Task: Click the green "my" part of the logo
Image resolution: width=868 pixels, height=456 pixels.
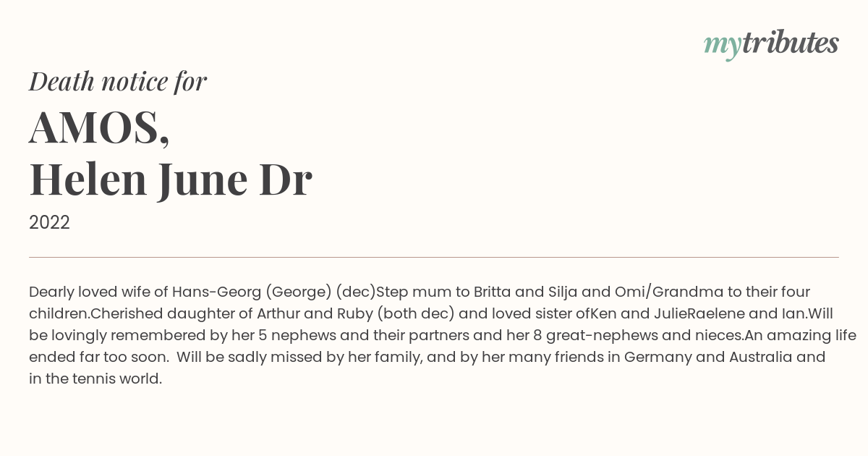Action: (722, 47)
